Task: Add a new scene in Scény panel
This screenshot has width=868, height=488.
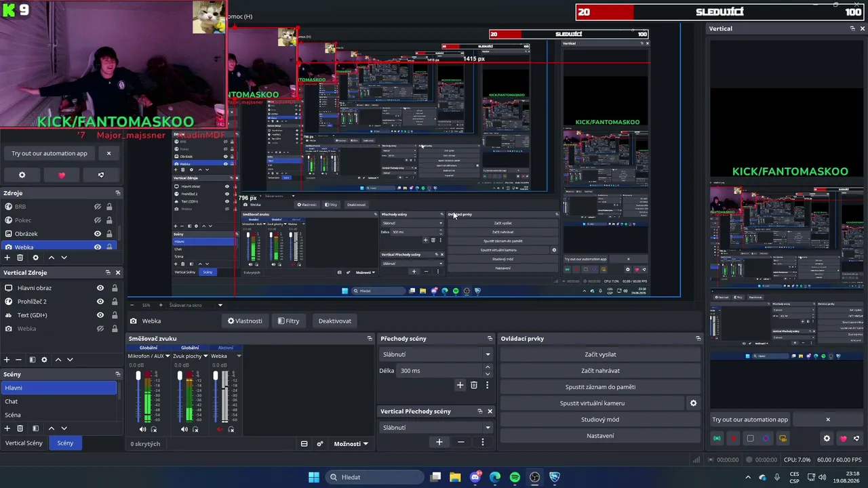Action: point(7,428)
